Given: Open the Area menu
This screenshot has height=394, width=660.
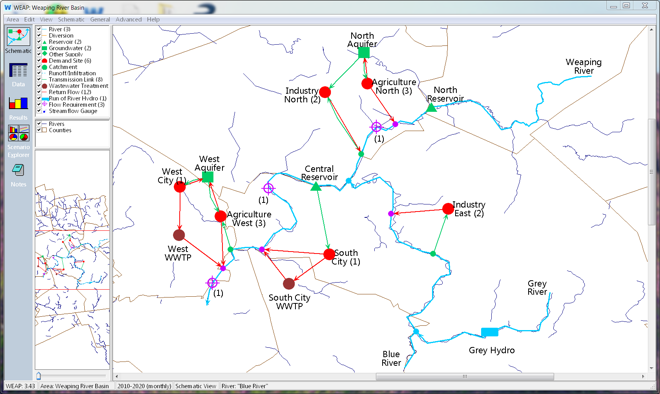Looking at the screenshot, I should [x=13, y=19].
